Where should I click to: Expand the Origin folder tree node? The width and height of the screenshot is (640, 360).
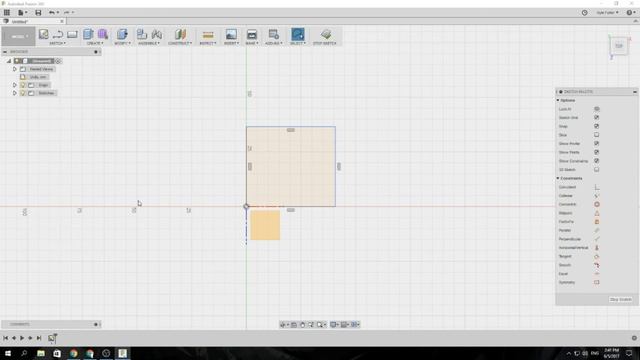[x=15, y=85]
